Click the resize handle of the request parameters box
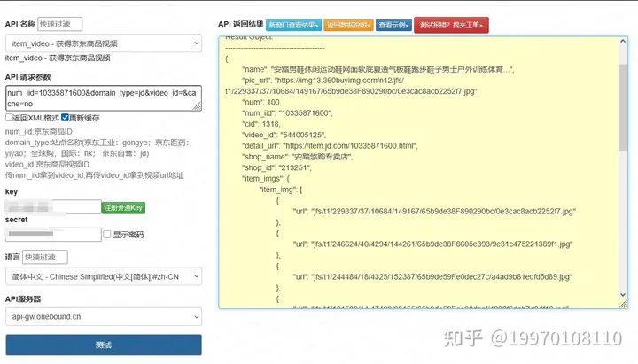Image resolution: width=638 pixels, height=364 pixels. [197, 106]
